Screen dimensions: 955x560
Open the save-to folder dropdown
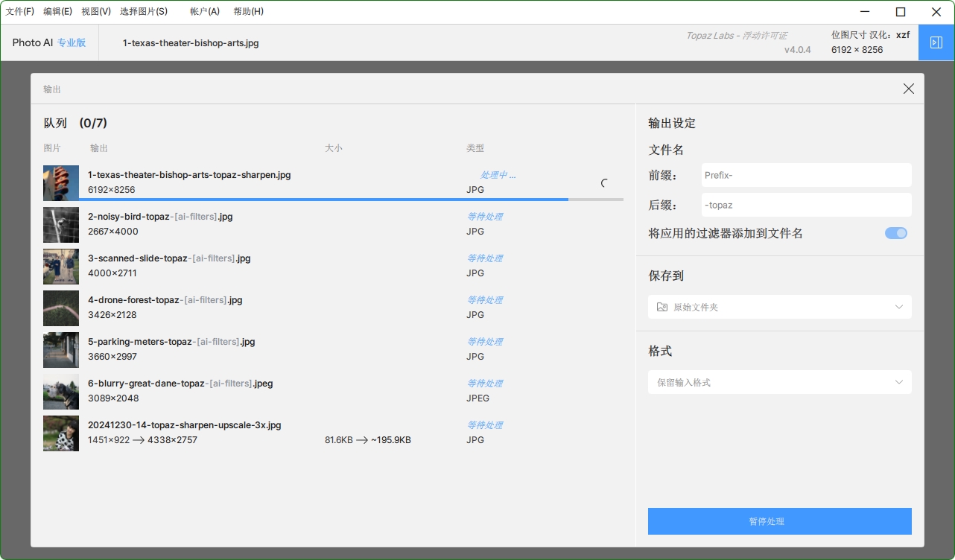coord(779,307)
